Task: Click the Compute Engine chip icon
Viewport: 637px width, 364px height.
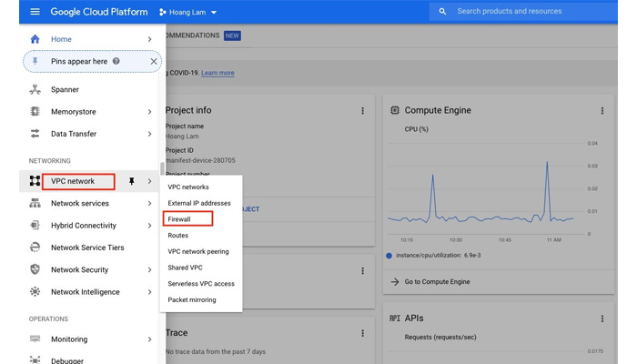Action: coord(394,110)
